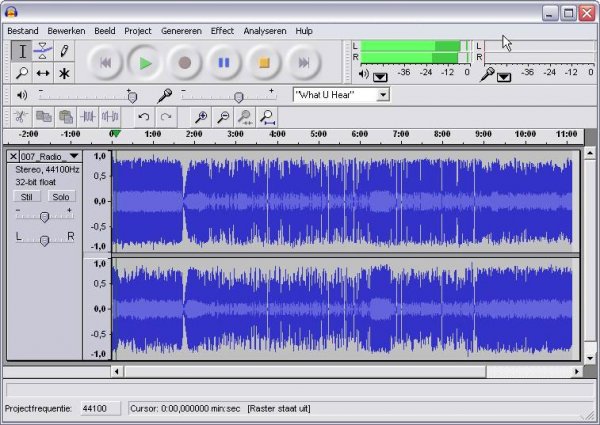Viewport: 600px width, 425px height.
Task: Select the Draw pencil tool
Action: tap(64, 51)
